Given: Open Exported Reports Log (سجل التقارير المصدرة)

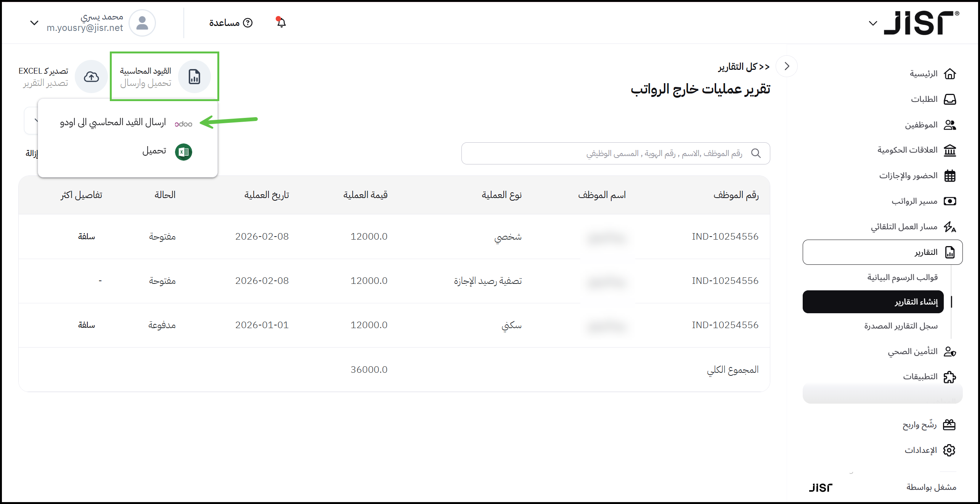Looking at the screenshot, I should 900,326.
